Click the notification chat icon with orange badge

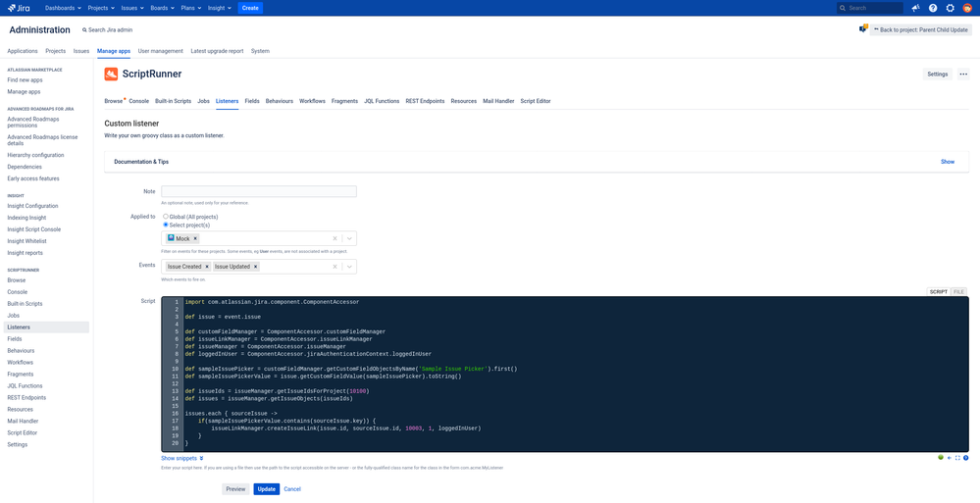[863, 28]
